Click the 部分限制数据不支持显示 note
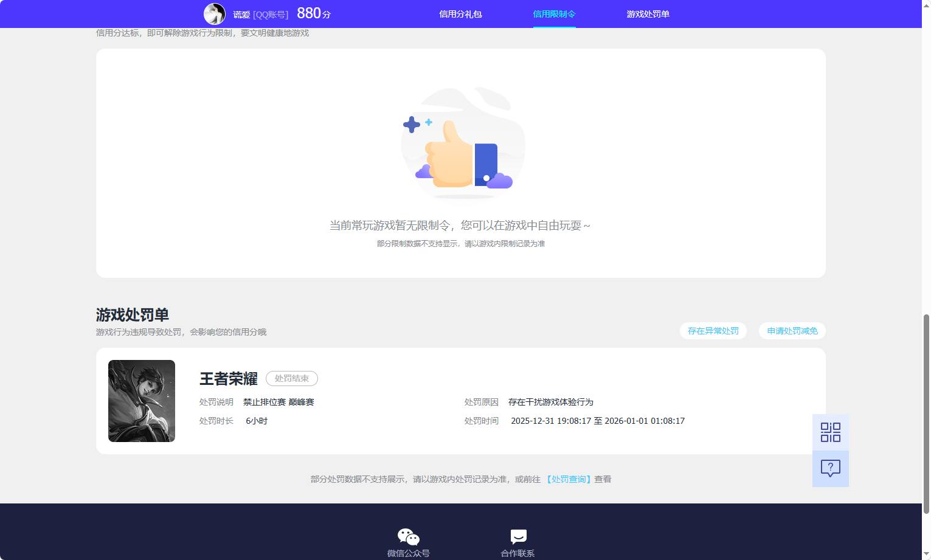 point(460,243)
